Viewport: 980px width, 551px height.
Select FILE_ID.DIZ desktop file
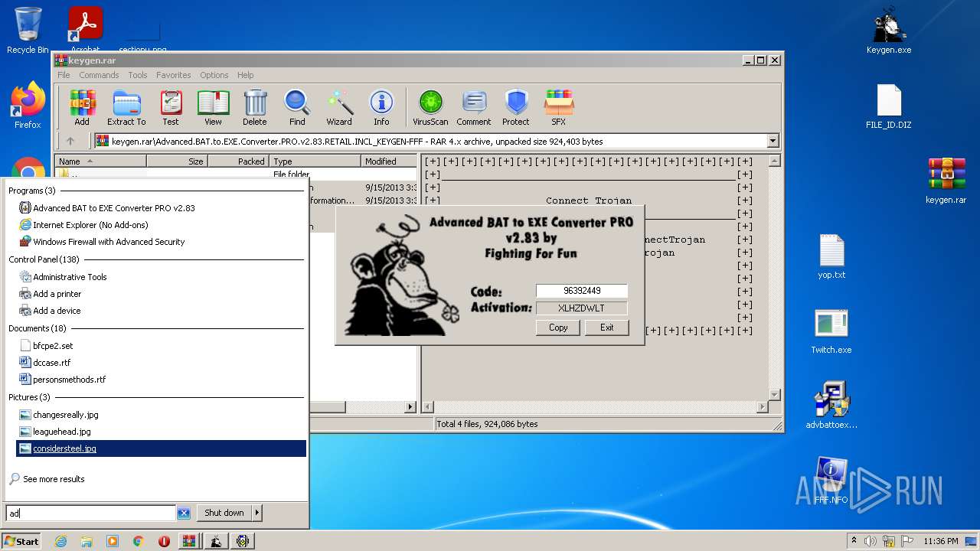pyautogui.click(x=889, y=107)
